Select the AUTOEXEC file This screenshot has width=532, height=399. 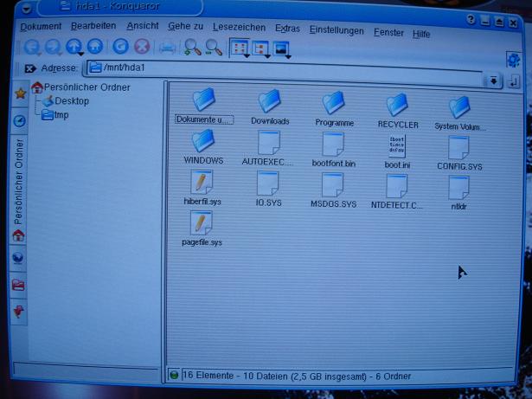pos(267,148)
